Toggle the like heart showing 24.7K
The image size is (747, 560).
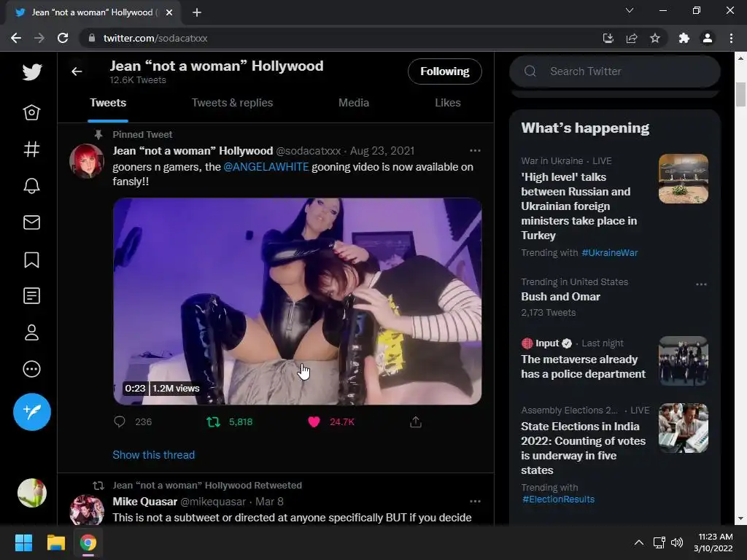[314, 422]
